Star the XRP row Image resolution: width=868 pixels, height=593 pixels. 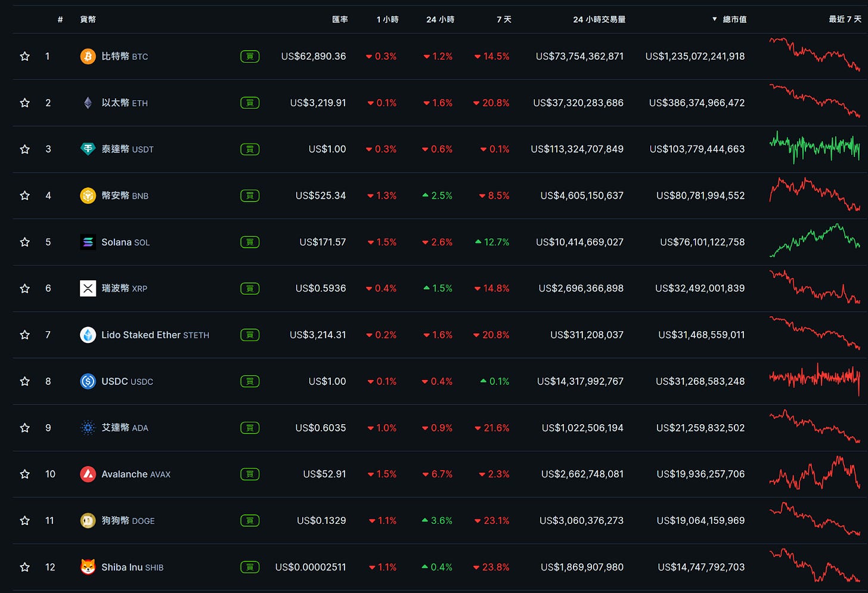[24, 289]
